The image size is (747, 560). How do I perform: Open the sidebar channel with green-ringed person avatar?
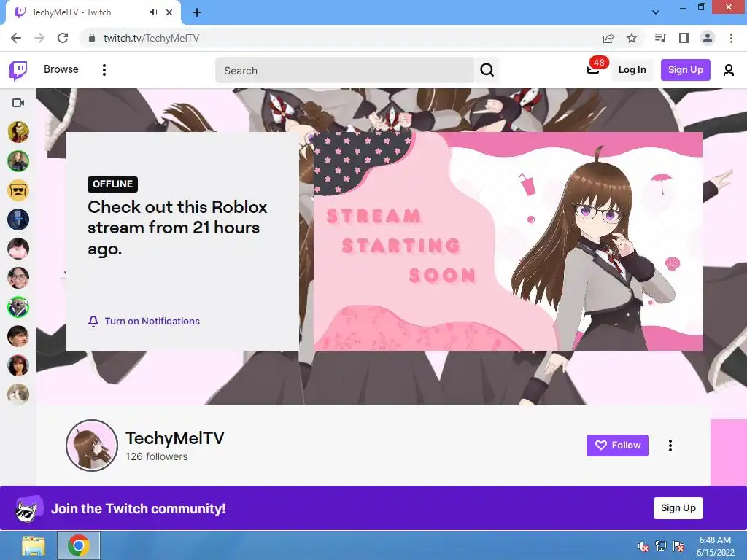click(x=18, y=161)
